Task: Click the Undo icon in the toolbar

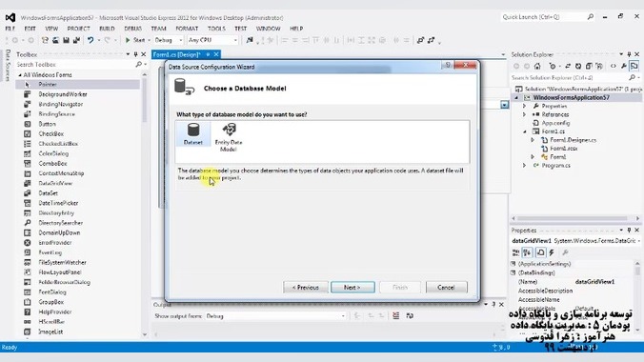Action: click(90, 40)
